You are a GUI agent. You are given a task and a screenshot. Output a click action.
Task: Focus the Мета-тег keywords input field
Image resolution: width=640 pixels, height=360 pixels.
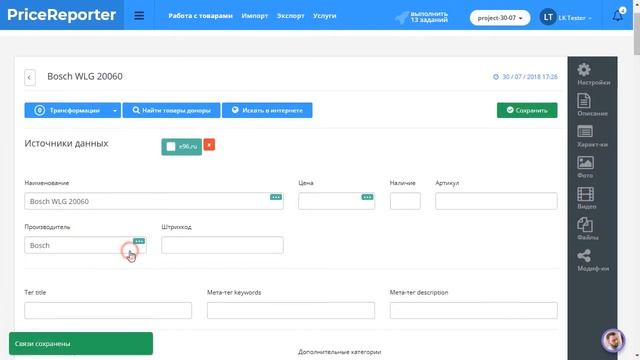[x=291, y=311]
